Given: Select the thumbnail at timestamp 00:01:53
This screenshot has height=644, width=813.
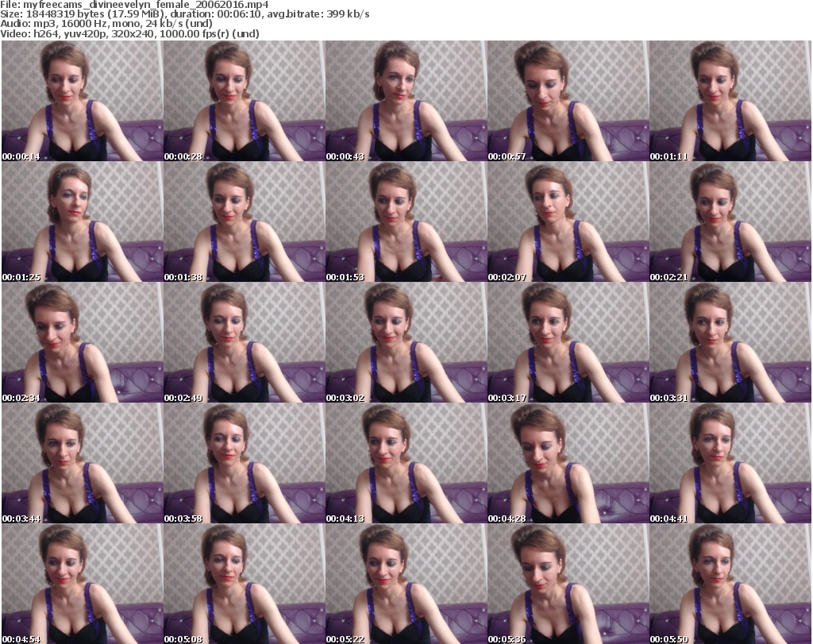Looking at the screenshot, I should click(406, 222).
